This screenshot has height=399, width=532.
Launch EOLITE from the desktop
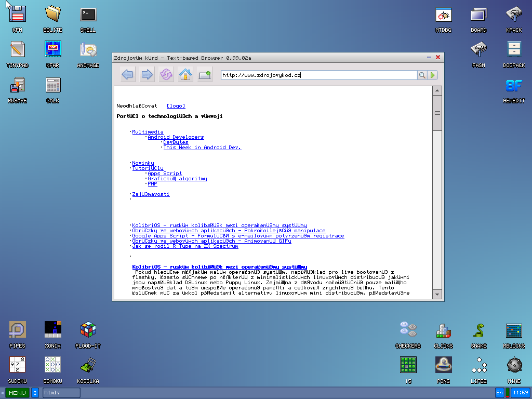tap(52, 19)
